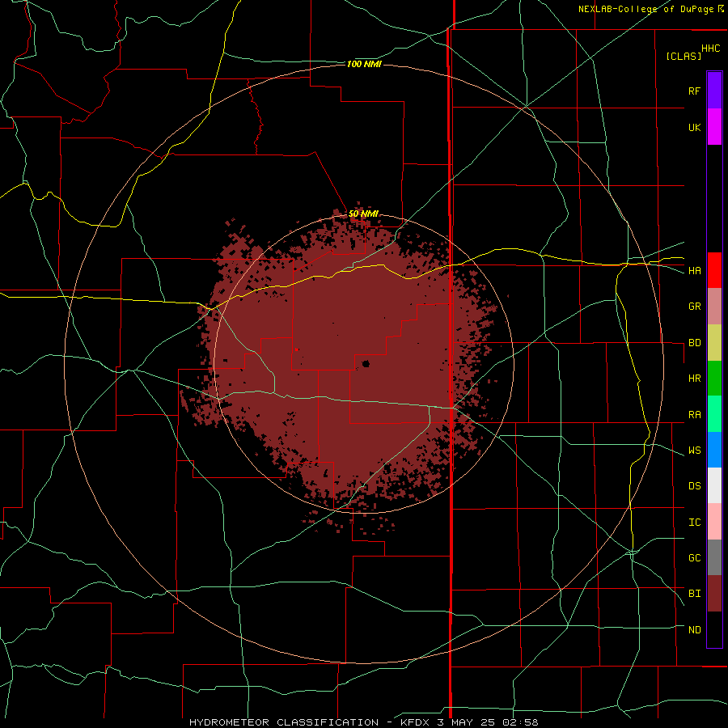
Task: Click the WS legend label
Action: click(x=694, y=451)
